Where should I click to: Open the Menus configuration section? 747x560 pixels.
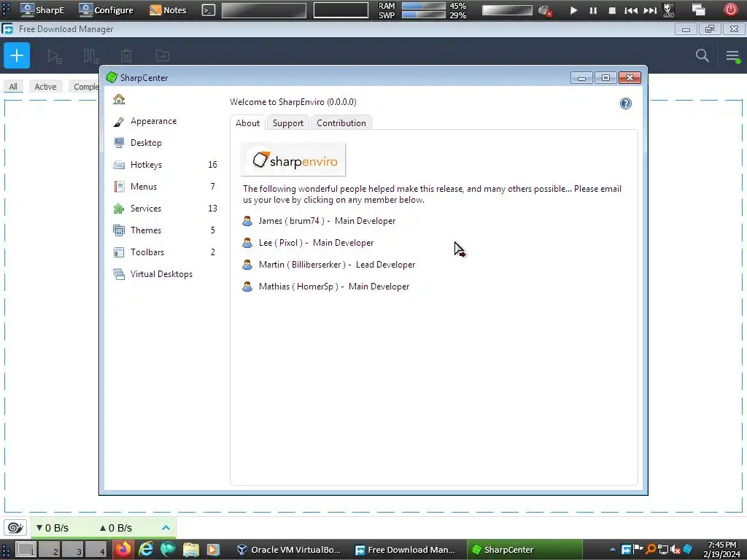pos(165,187)
